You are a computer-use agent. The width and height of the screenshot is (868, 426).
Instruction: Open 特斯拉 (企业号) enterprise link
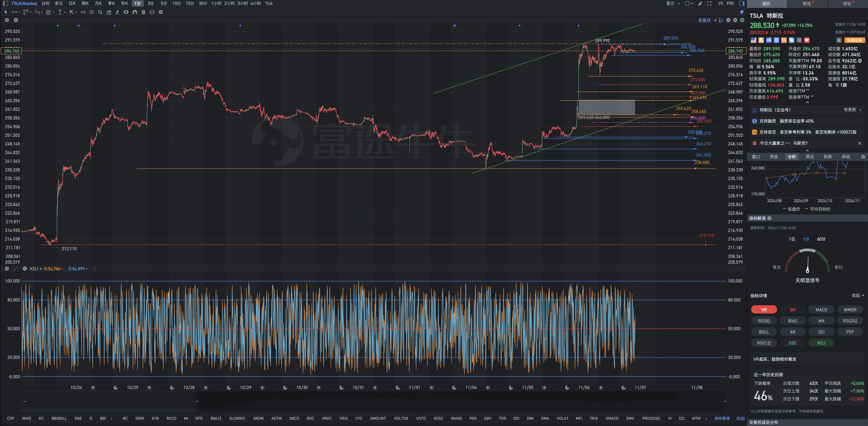(807, 110)
